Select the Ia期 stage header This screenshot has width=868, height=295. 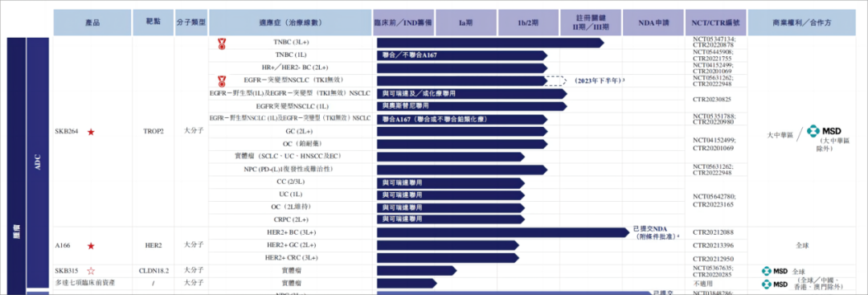(x=466, y=23)
